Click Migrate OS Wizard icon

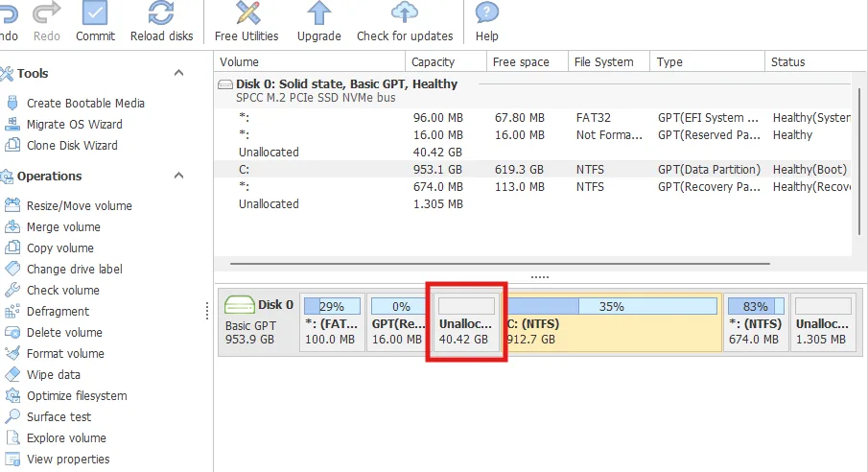tap(12, 124)
